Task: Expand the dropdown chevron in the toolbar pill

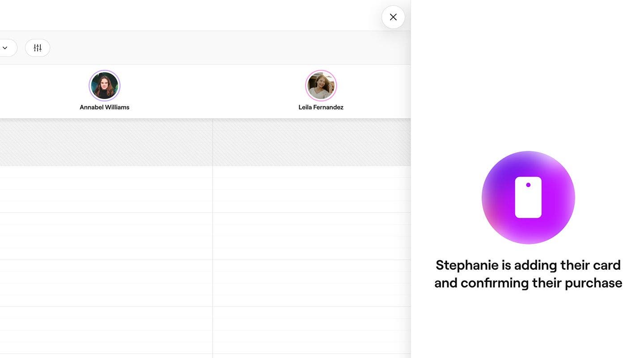Action: click(5, 48)
